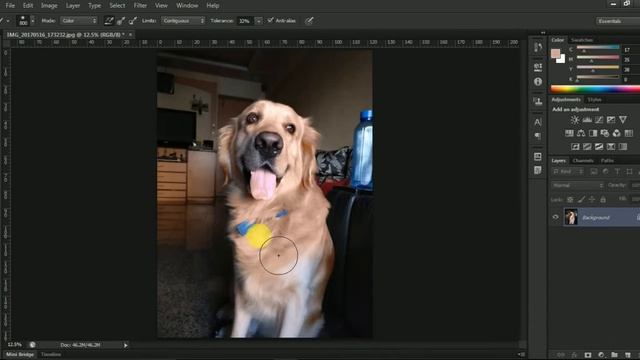Open the File menu
Screen dimensions: 640x360
tap(10, 5)
